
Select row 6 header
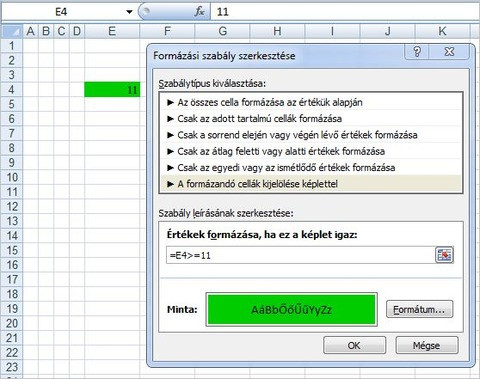pyautogui.click(x=12, y=119)
